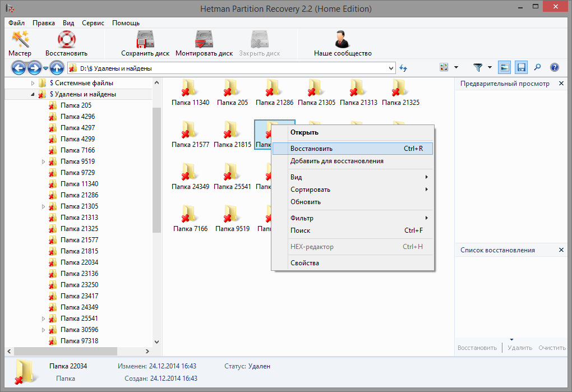This screenshot has width=572, height=392.
Task: Open the Помощь menu
Action: (126, 23)
